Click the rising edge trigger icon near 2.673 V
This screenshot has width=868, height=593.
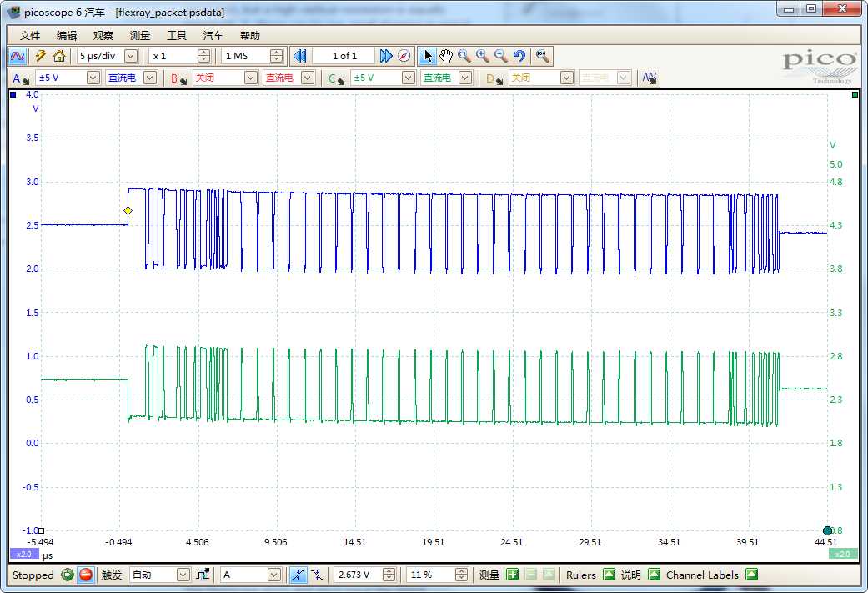pyautogui.click(x=298, y=575)
